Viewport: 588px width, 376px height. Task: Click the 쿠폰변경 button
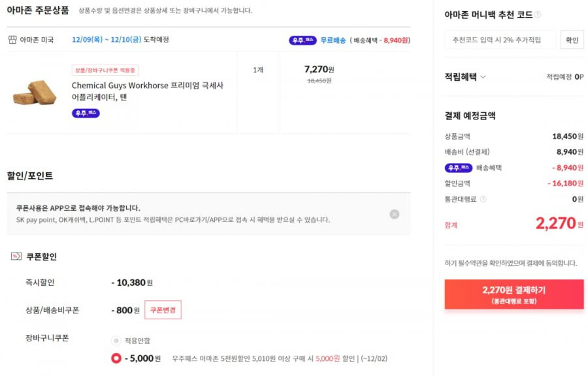pos(163,310)
